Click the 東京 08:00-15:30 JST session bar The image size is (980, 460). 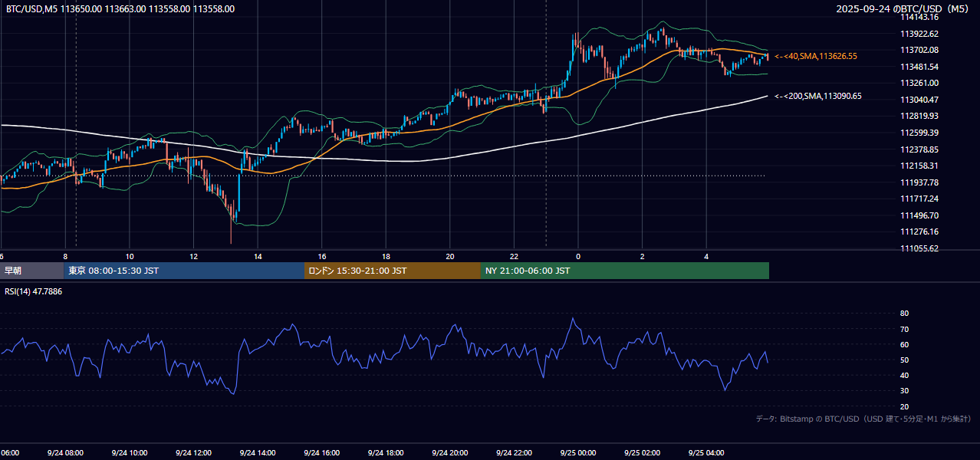[x=184, y=271]
